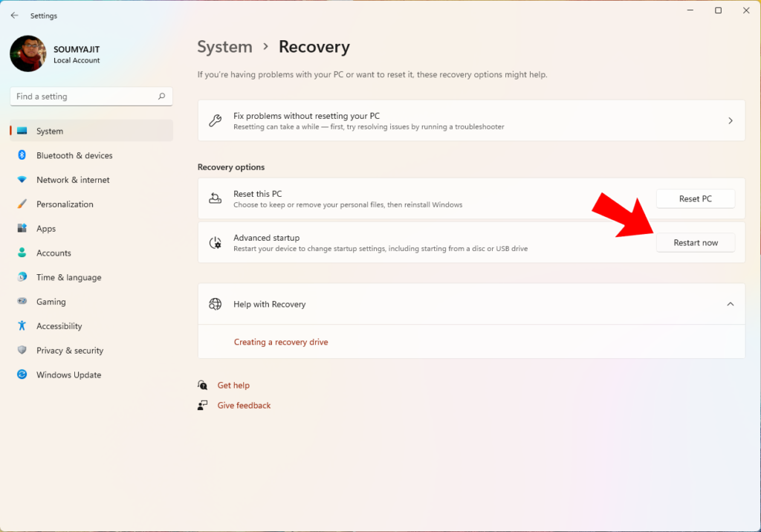
Task: Click the System monitor icon in sidebar
Action: click(22, 131)
